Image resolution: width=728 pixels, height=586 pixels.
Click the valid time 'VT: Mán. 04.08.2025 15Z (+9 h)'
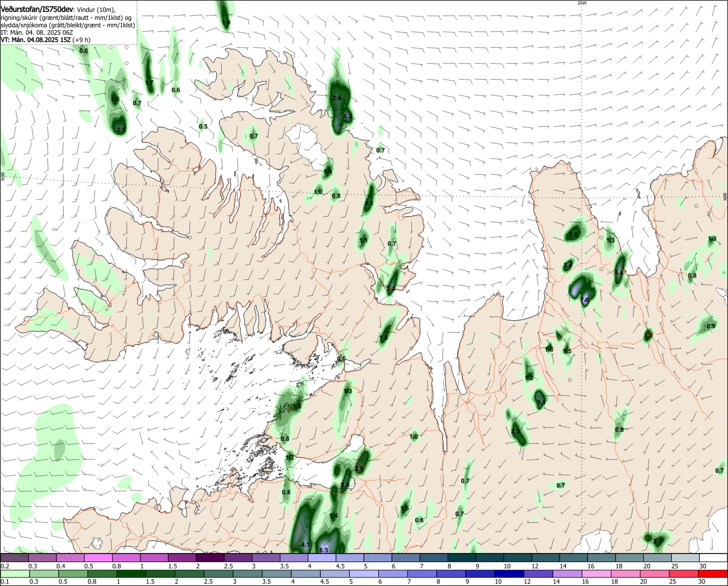coord(45,40)
